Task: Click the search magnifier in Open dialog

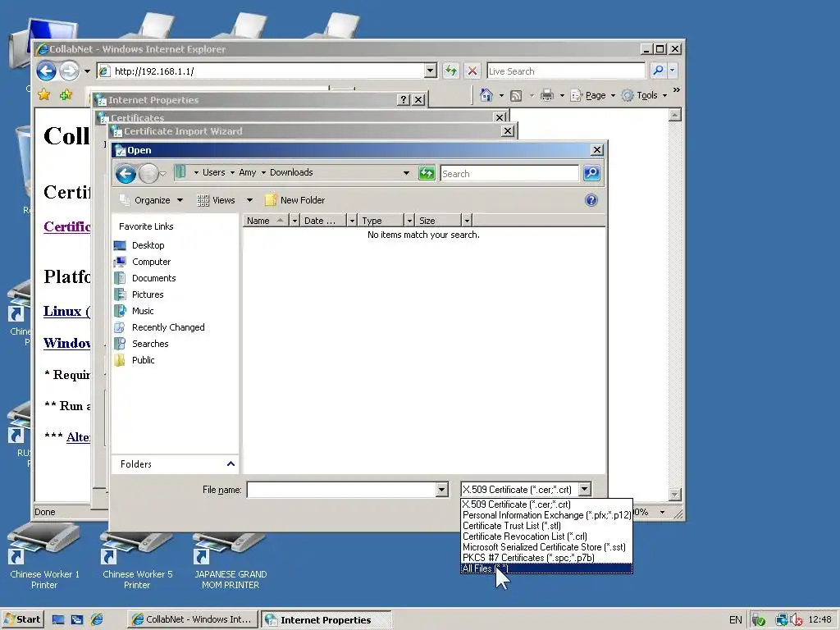Action: click(x=591, y=173)
